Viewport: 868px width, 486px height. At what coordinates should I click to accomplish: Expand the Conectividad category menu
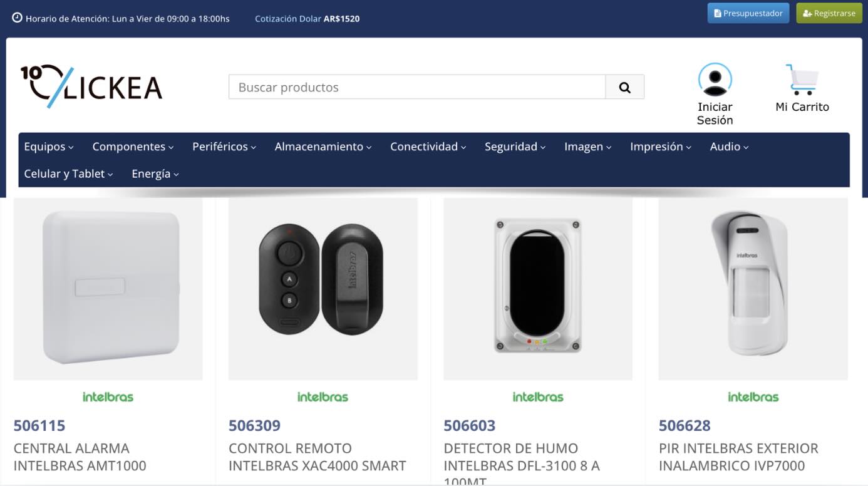(x=428, y=147)
